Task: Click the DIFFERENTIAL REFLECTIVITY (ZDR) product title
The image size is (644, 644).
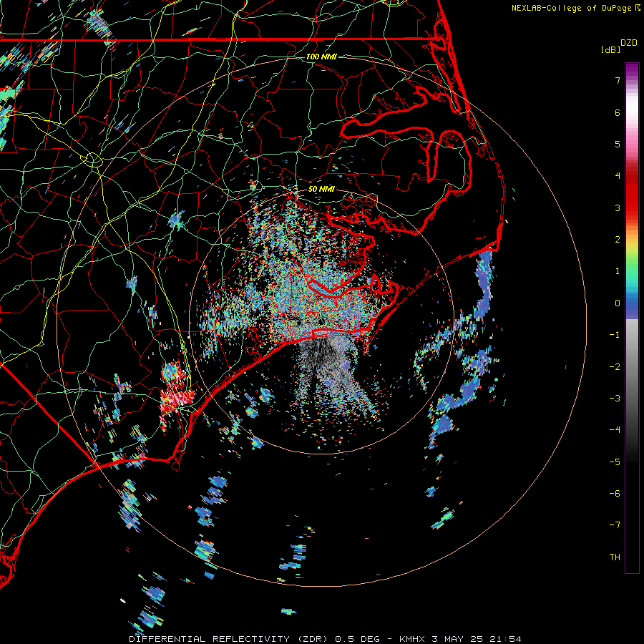Action: [229, 639]
